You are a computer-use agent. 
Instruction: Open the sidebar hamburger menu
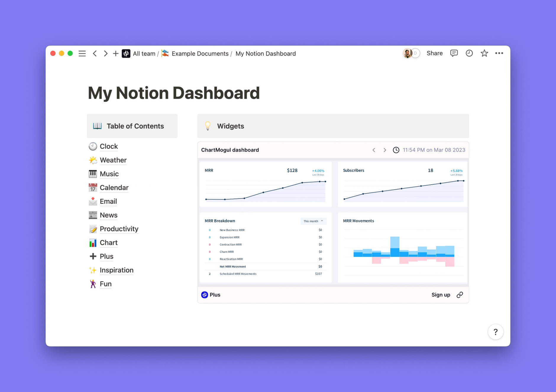pyautogui.click(x=82, y=53)
